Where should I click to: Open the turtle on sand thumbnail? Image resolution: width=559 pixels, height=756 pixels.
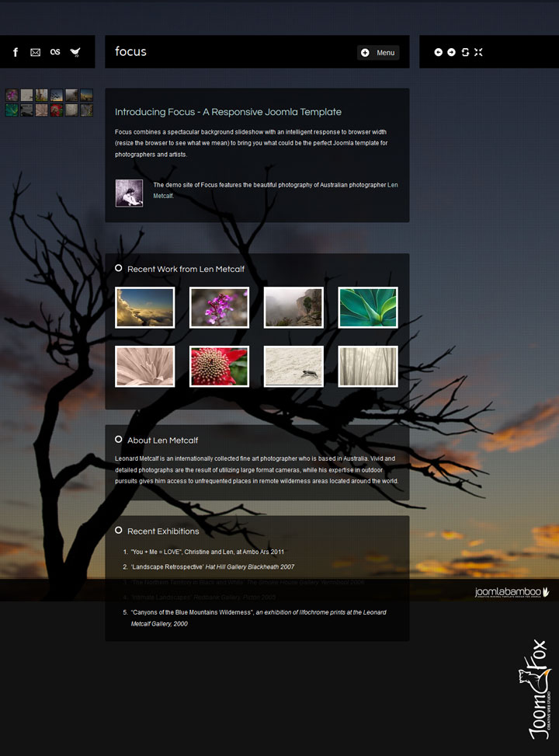293,367
